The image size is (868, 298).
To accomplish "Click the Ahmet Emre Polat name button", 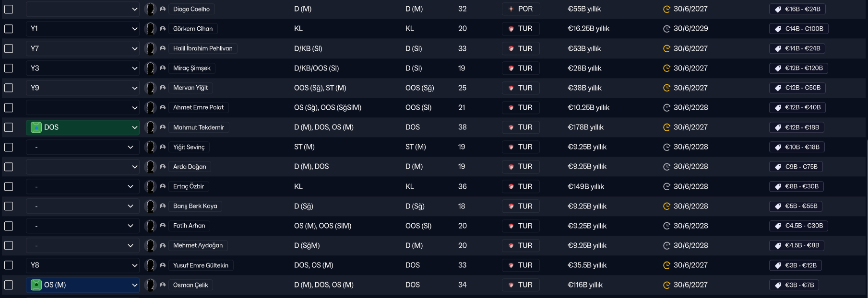I will click(x=198, y=107).
